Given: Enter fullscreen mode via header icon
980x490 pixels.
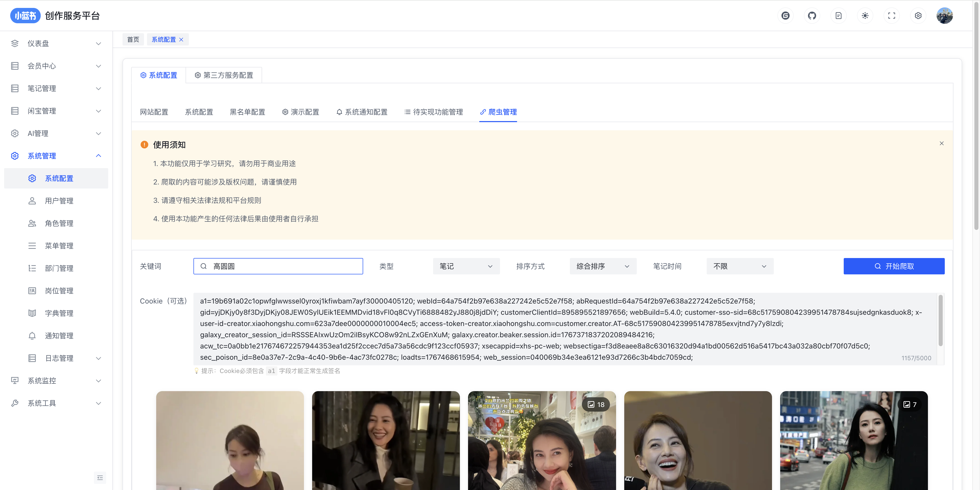Looking at the screenshot, I should pyautogui.click(x=891, y=16).
